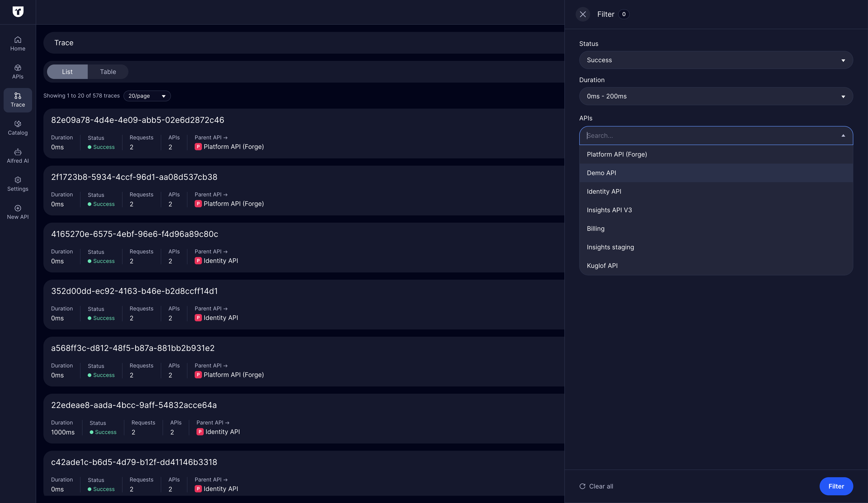Select the APIs icon in the sidebar

click(x=18, y=71)
